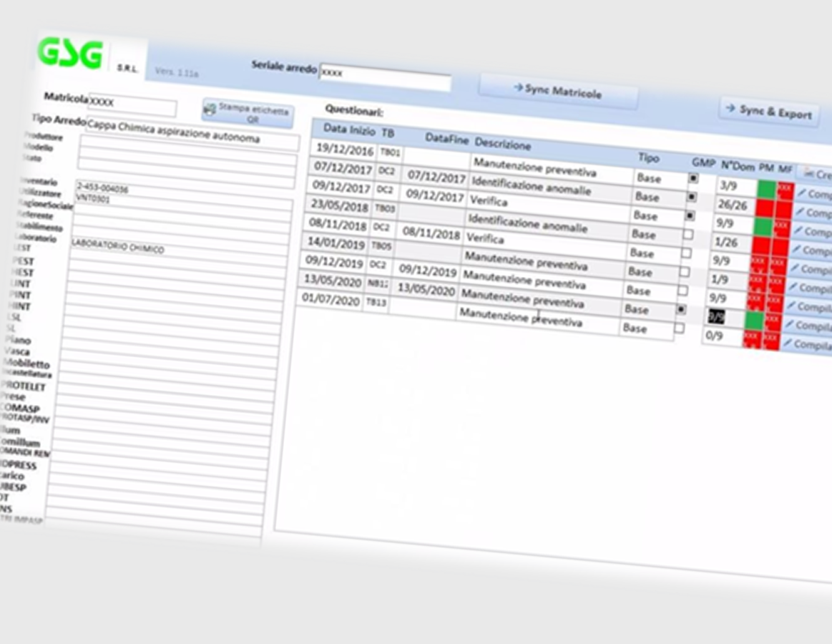Image resolution: width=832 pixels, height=644 pixels.
Task: Click the Data Inizio column header
Action: coord(348,130)
